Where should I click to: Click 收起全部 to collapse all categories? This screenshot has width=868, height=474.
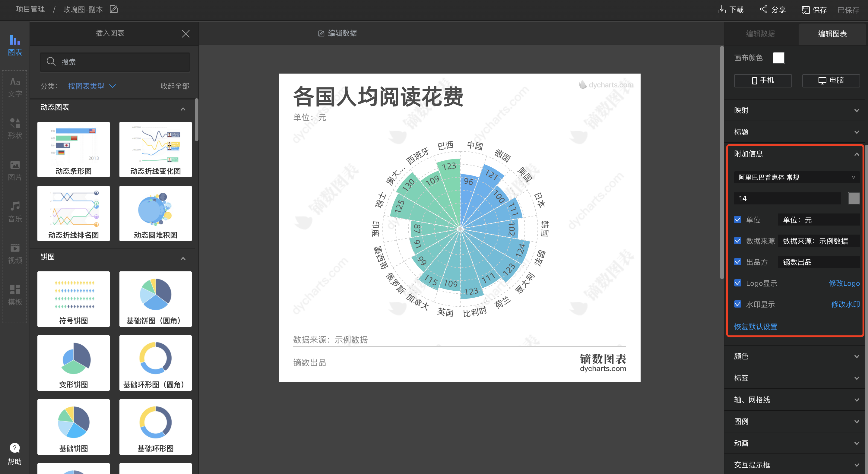point(175,86)
